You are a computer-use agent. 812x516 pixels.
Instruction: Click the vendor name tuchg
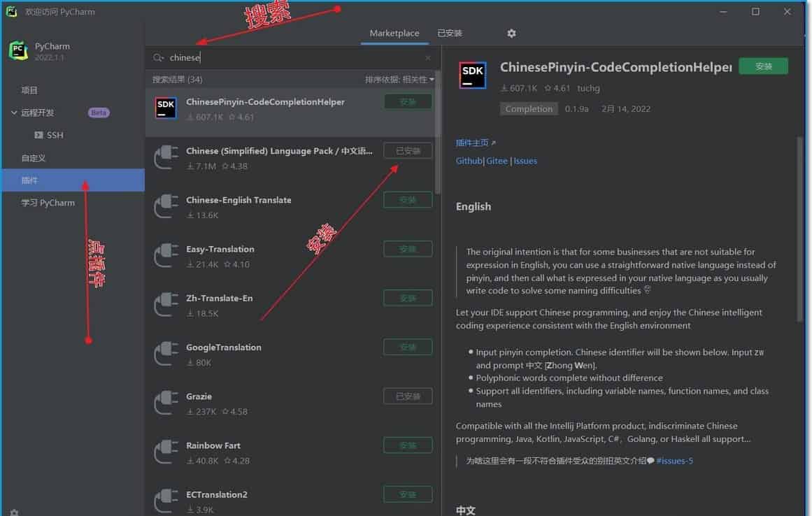588,89
